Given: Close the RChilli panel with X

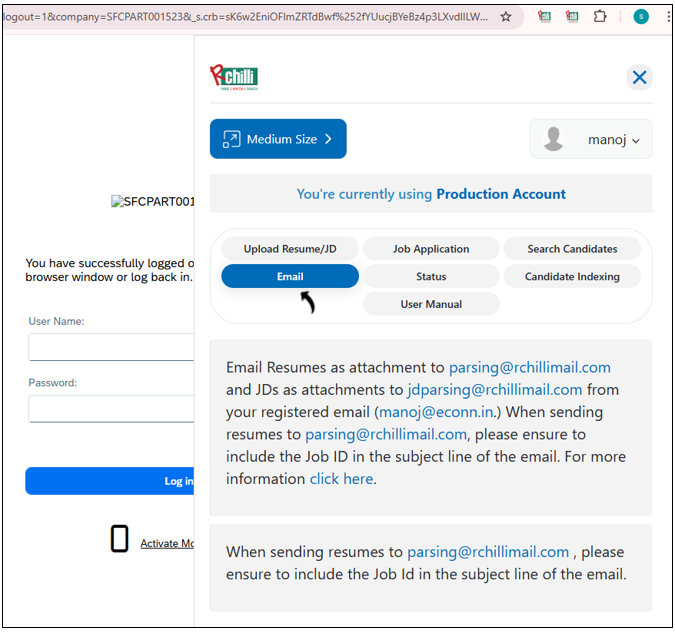Looking at the screenshot, I should point(639,77).
